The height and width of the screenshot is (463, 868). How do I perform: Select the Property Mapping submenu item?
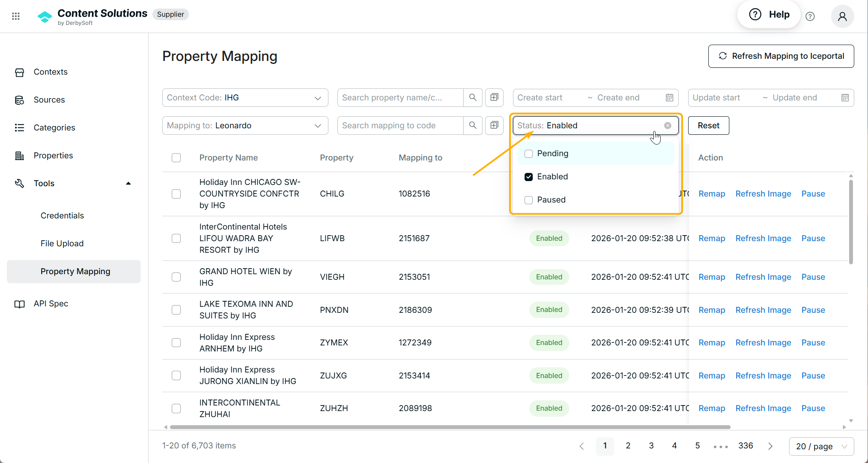[74, 271]
